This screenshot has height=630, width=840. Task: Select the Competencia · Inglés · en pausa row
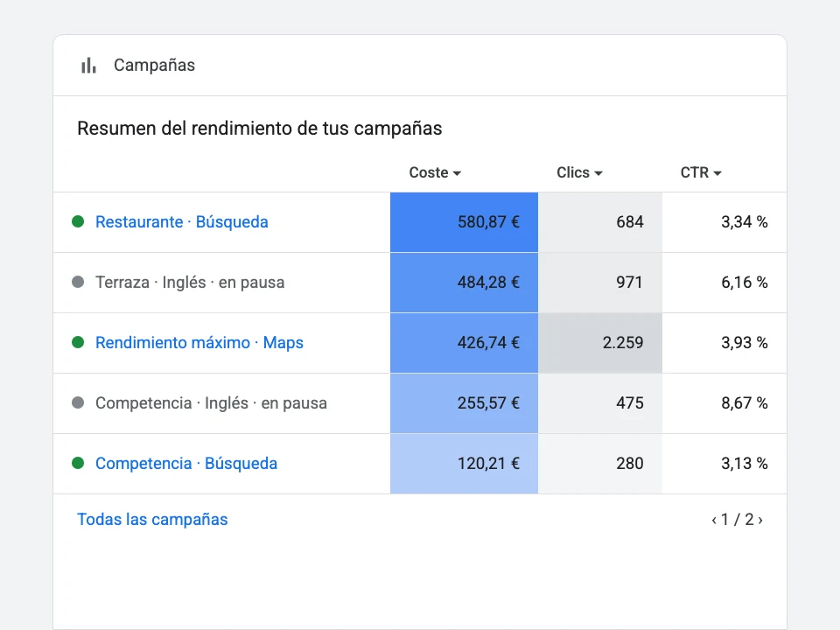[420, 402]
